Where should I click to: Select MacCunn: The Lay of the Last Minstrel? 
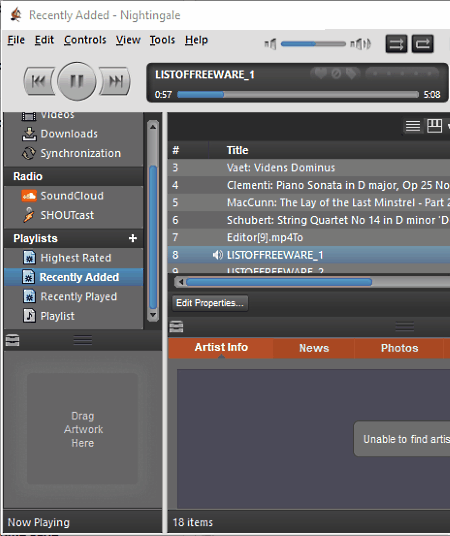click(309, 203)
